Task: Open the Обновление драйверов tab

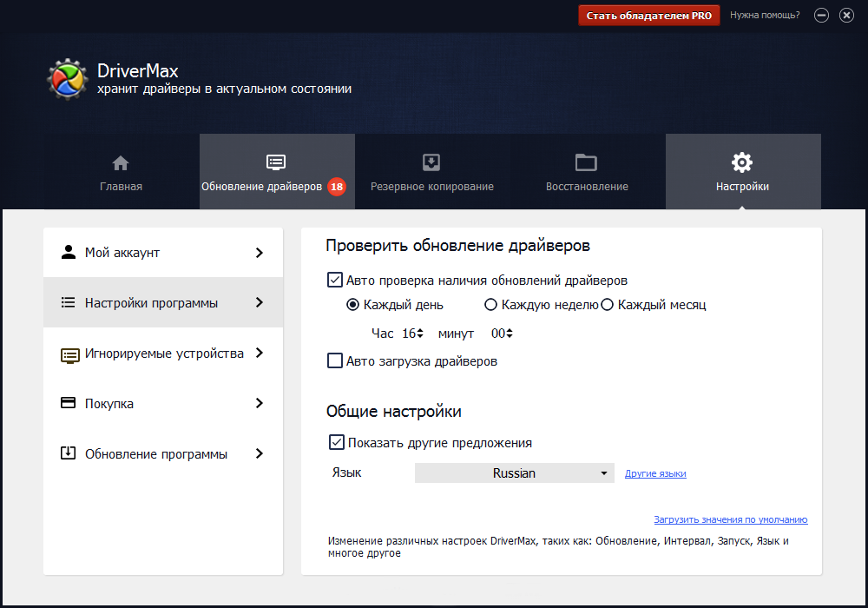Action: [x=277, y=172]
